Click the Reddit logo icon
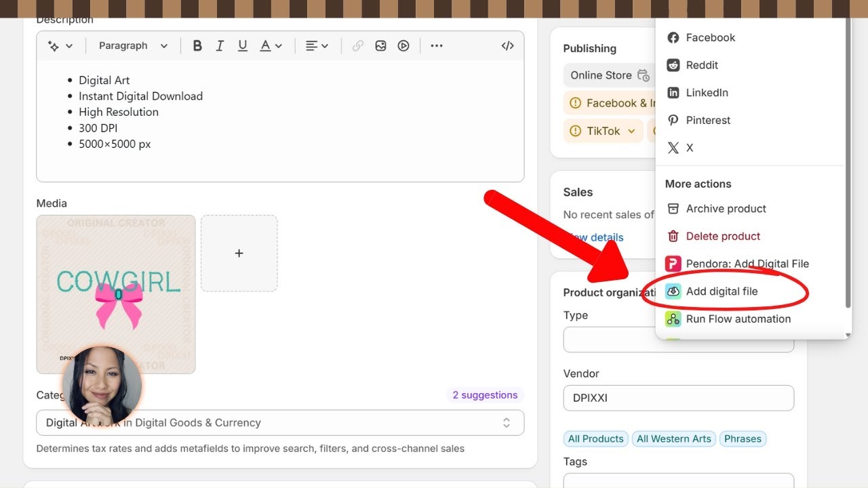The image size is (868, 488). (x=673, y=65)
